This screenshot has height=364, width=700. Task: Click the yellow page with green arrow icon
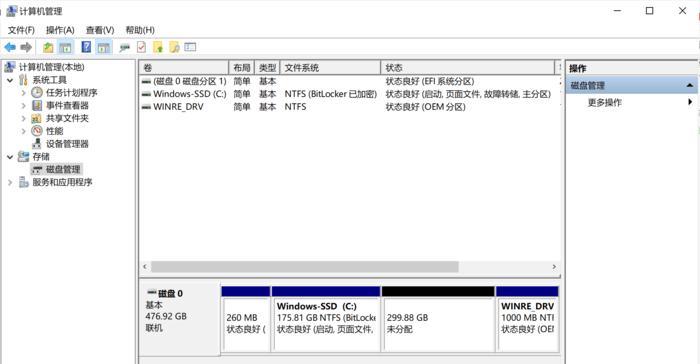(158, 47)
